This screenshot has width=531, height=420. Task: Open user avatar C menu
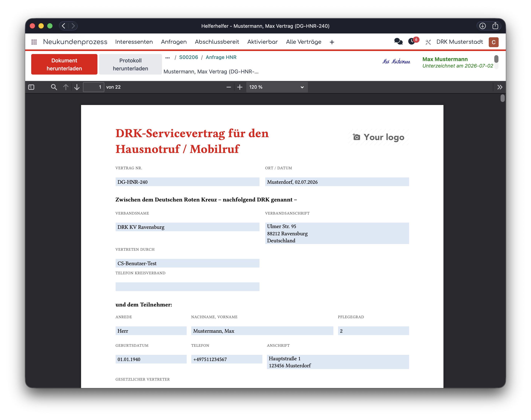click(493, 42)
